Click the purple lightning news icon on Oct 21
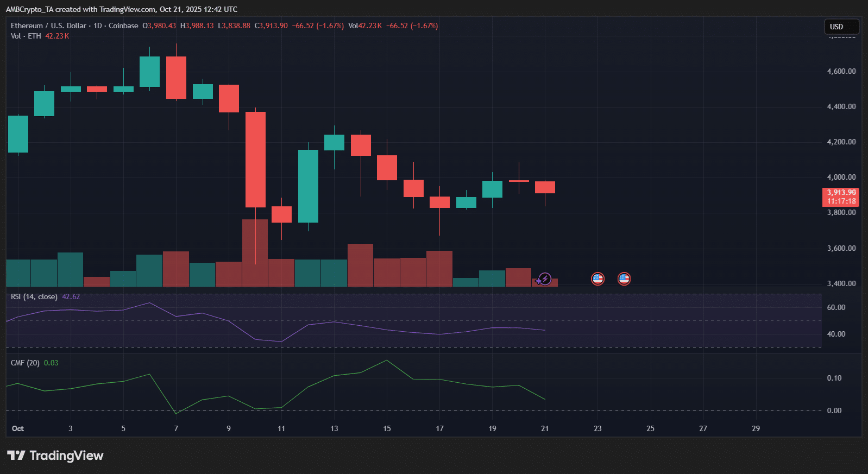Screen dimensions: 868x474 coord(544,279)
